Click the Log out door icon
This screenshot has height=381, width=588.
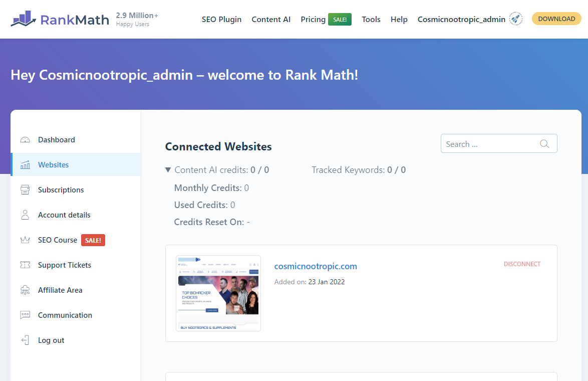pos(25,340)
